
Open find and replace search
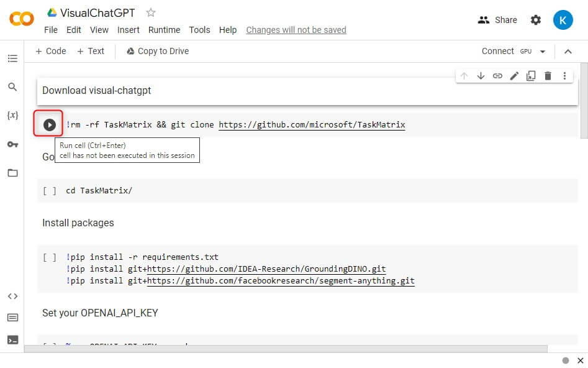point(12,87)
